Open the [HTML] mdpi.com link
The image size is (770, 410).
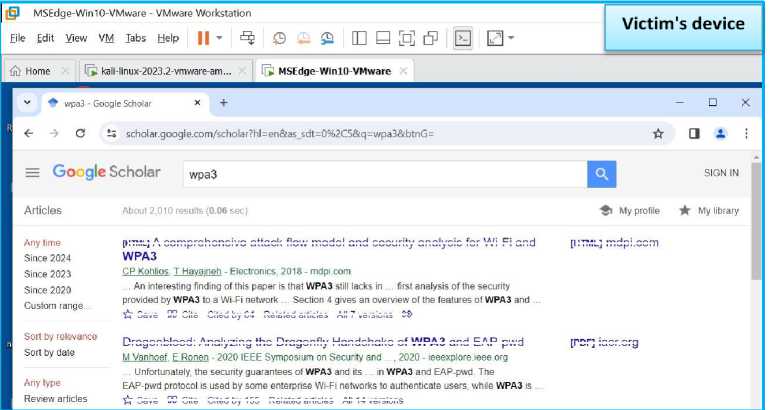tap(614, 243)
